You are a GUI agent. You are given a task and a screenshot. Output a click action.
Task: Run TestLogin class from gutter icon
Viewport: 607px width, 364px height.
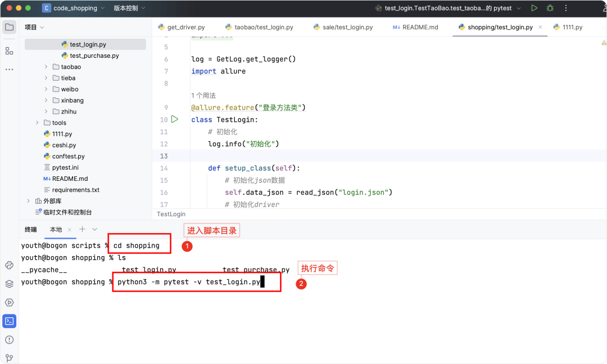[175, 119]
